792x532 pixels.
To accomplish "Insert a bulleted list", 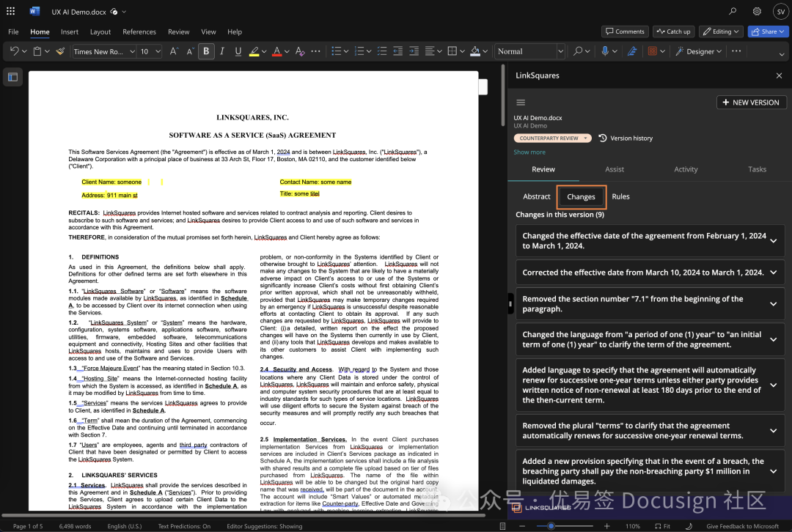I will 336,51.
